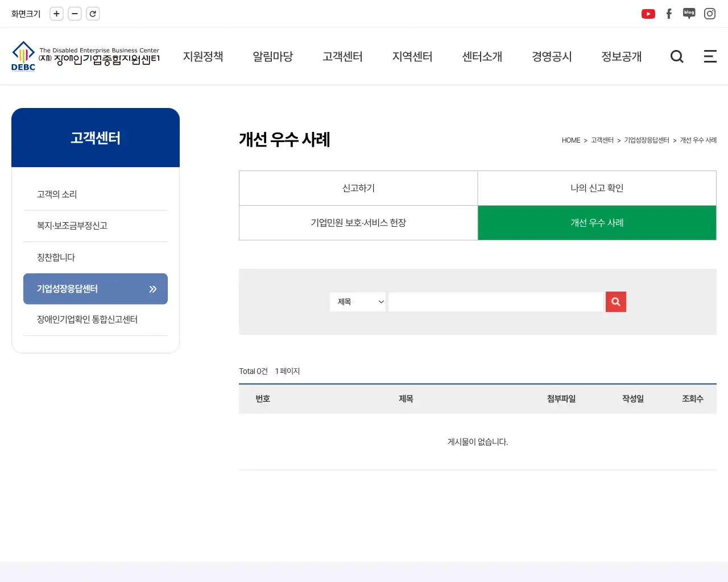
Task: Click the 1 페이지 indicator text
Action: tap(287, 371)
